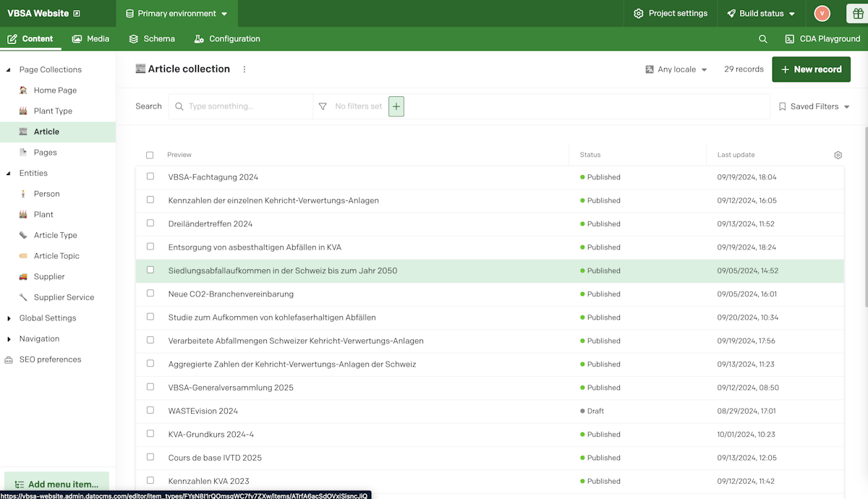Click the Pages sidebar icon
This screenshot has height=499, width=868.
tap(23, 153)
